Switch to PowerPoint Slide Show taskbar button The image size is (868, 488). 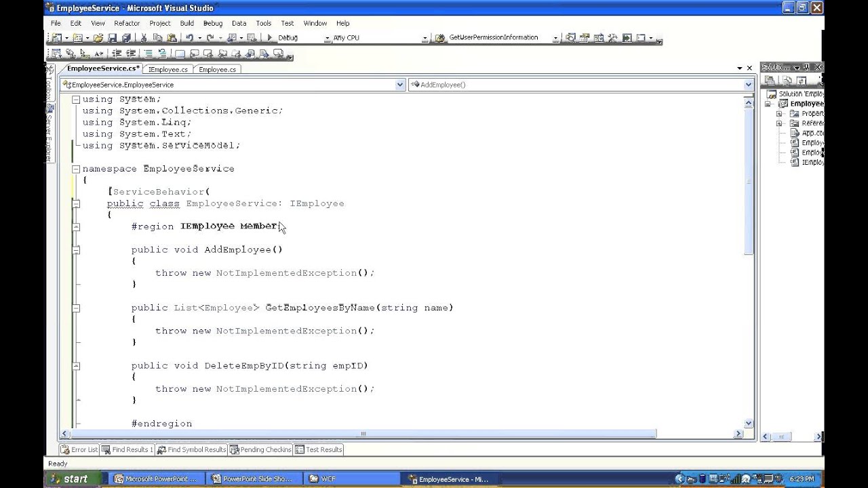254,479
